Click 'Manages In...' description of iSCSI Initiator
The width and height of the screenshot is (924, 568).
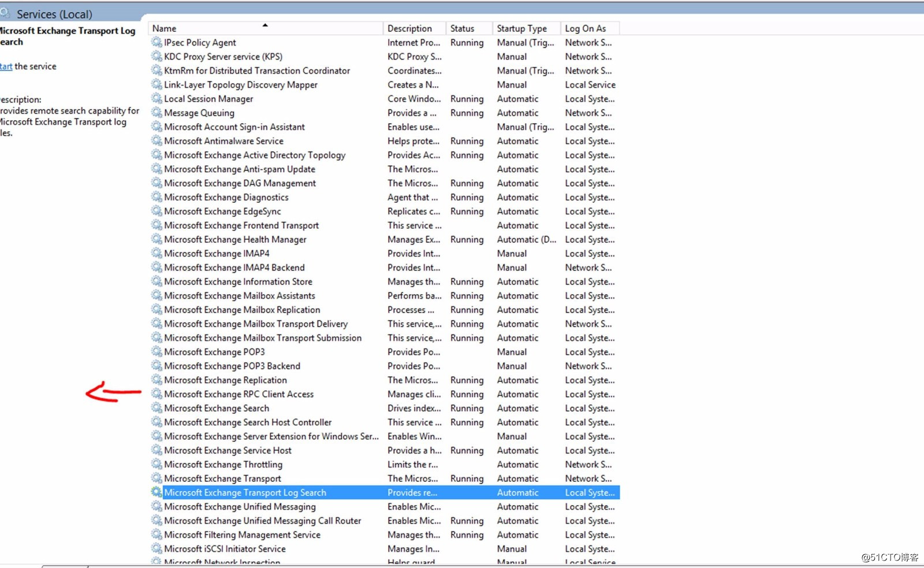(413, 548)
